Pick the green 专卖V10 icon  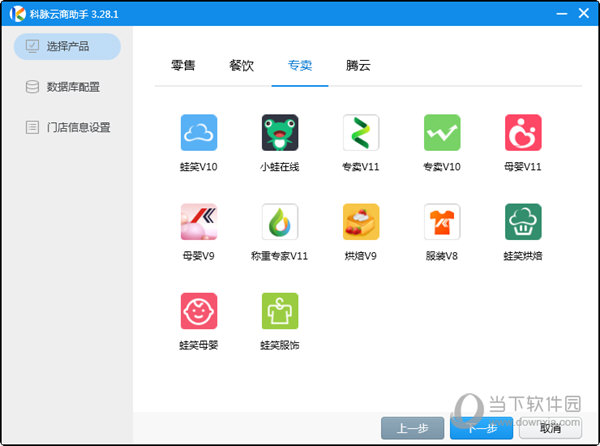442,132
